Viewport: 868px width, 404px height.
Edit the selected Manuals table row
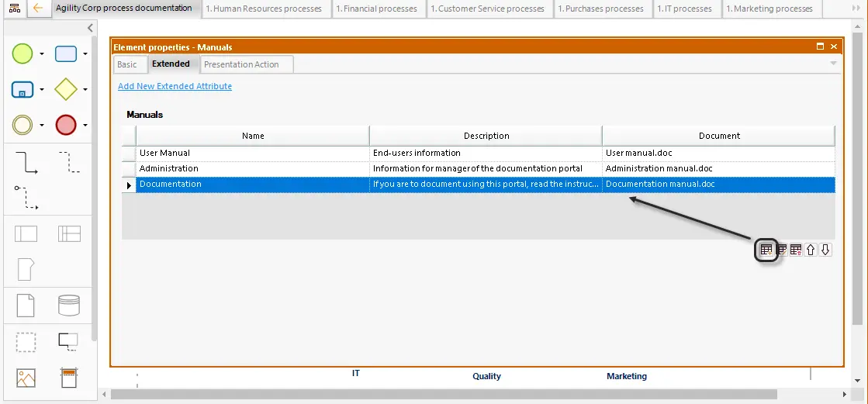pos(782,250)
